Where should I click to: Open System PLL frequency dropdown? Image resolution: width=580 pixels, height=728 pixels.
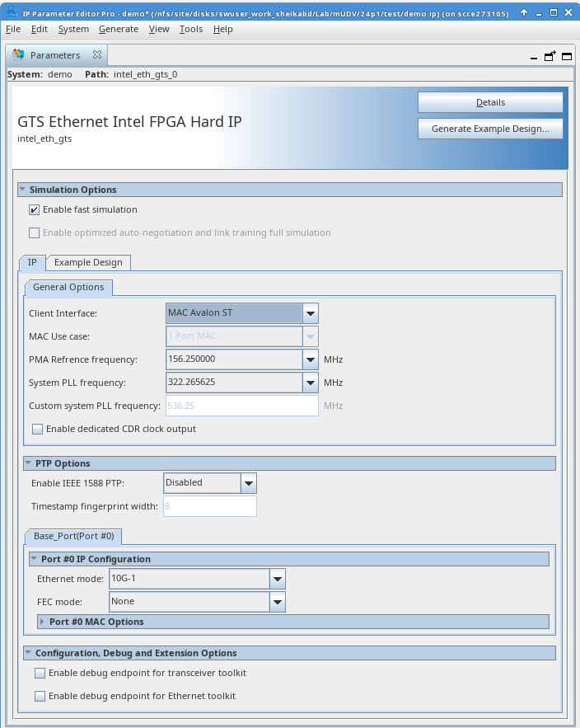pos(311,383)
